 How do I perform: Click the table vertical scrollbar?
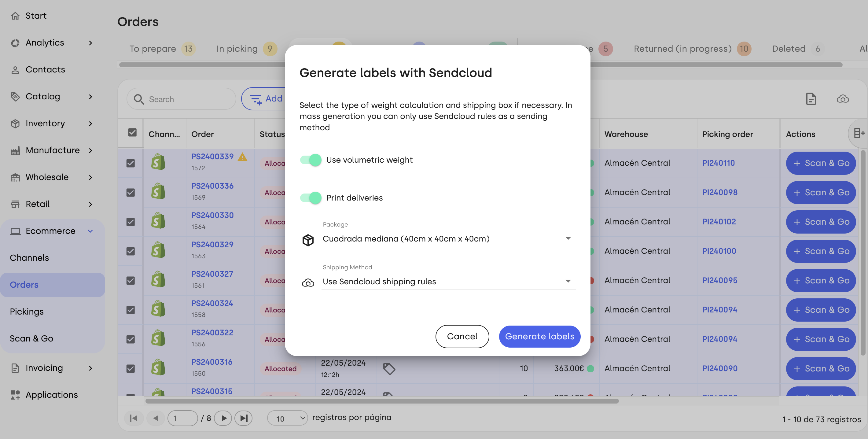pyautogui.click(x=862, y=253)
